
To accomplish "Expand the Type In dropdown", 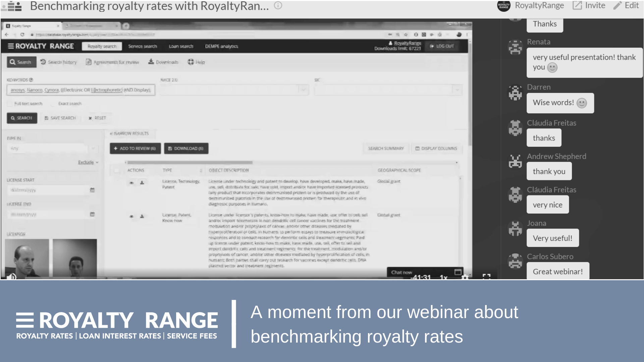I will 93,148.
